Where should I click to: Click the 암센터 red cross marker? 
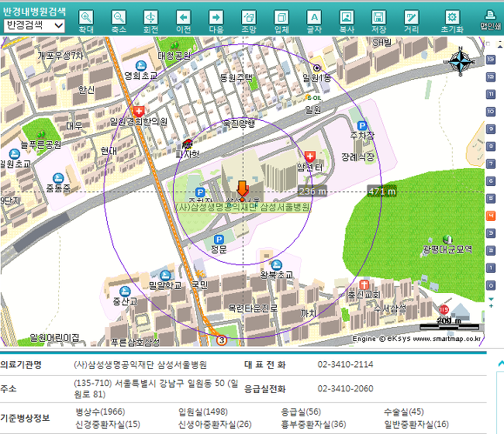coord(310,157)
